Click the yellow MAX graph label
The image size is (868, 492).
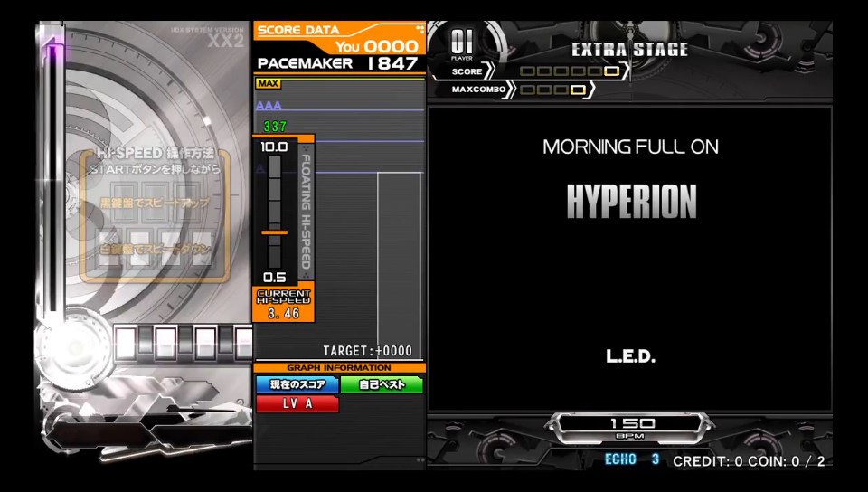click(x=269, y=83)
